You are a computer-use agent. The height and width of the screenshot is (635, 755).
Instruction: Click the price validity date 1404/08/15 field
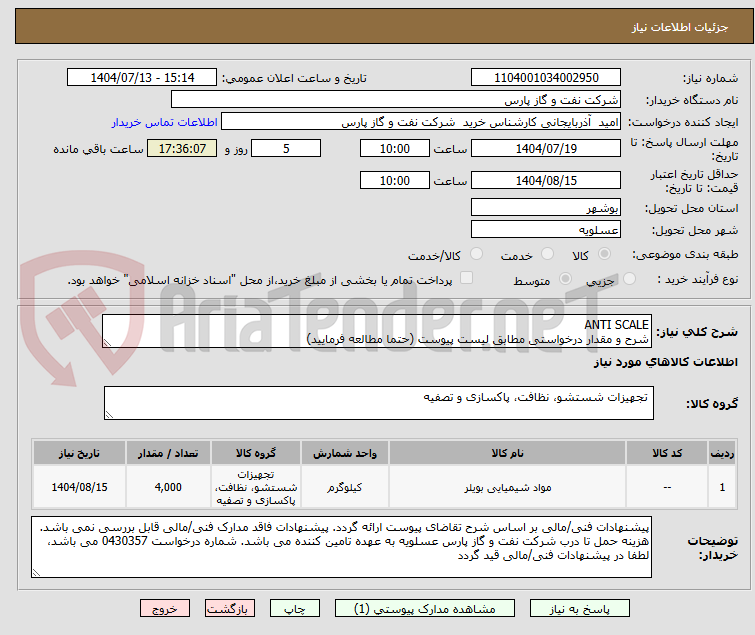546,181
